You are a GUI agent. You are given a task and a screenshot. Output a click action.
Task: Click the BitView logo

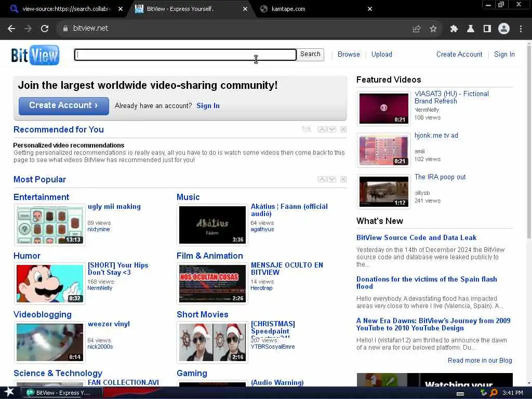point(35,55)
